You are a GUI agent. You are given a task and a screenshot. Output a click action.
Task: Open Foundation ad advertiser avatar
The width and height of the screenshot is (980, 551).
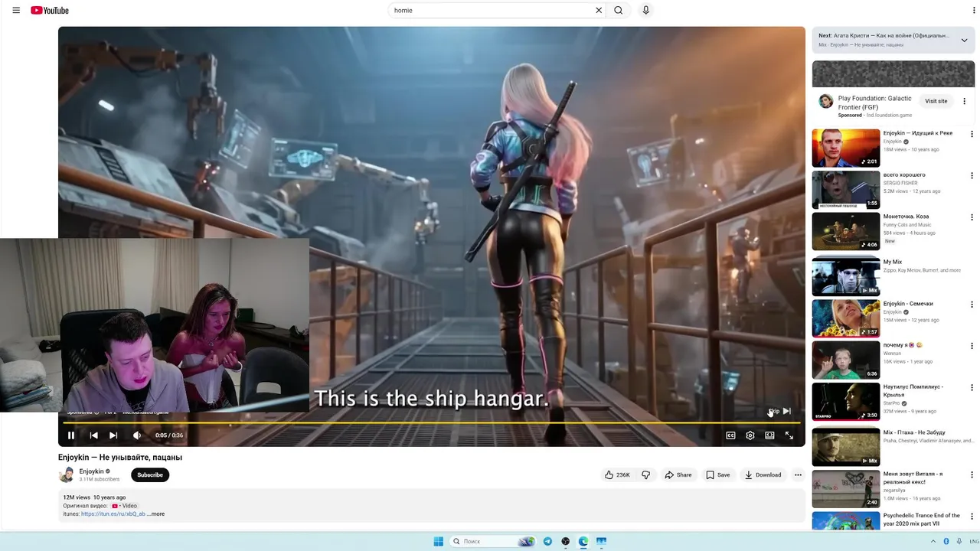coord(825,101)
